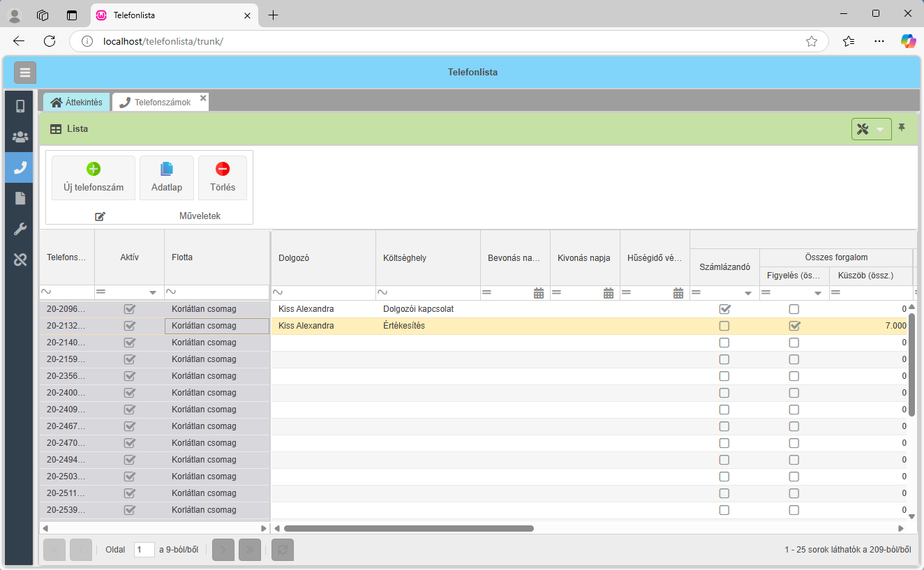The height and width of the screenshot is (570, 924).
Task: Click the mobile phone icon in sidebar
Action: pos(20,106)
